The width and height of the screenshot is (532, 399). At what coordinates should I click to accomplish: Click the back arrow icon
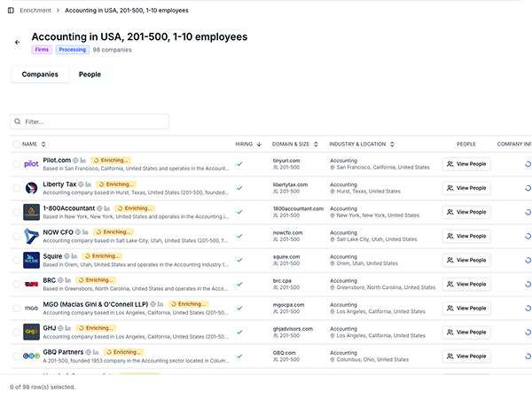coord(17,42)
